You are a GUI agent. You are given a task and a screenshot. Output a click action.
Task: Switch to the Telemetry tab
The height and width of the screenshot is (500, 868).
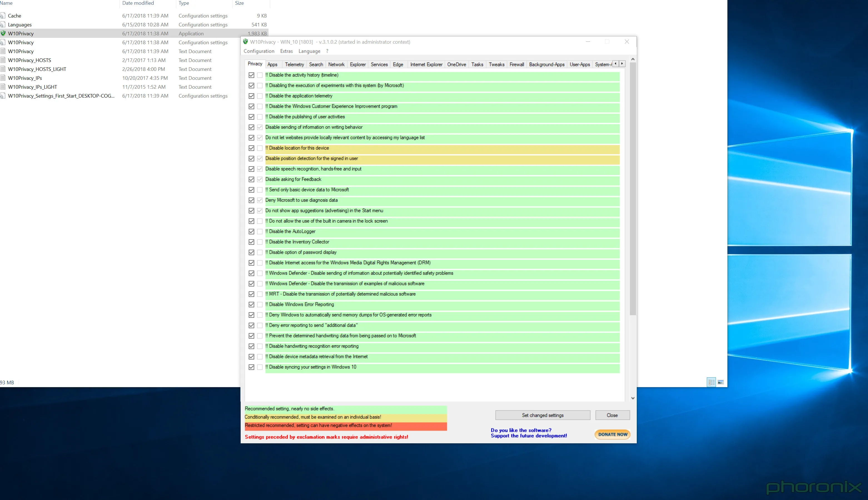[x=294, y=65]
